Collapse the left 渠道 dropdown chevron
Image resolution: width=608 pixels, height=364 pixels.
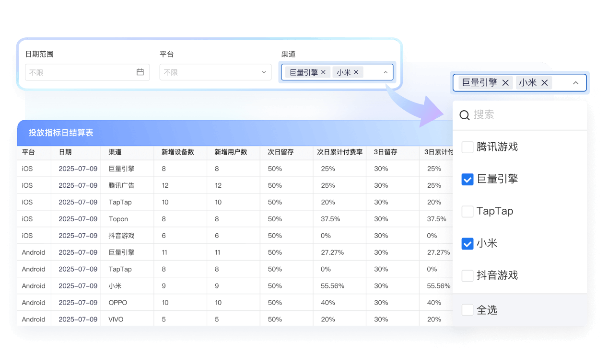(x=386, y=72)
